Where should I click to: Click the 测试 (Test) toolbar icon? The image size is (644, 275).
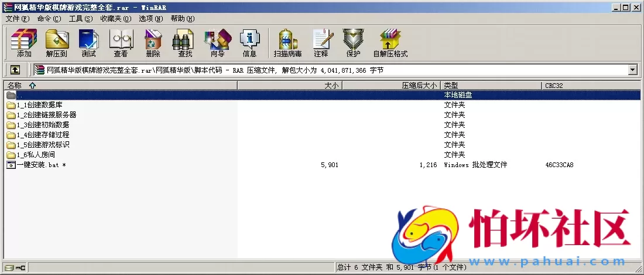point(89,43)
